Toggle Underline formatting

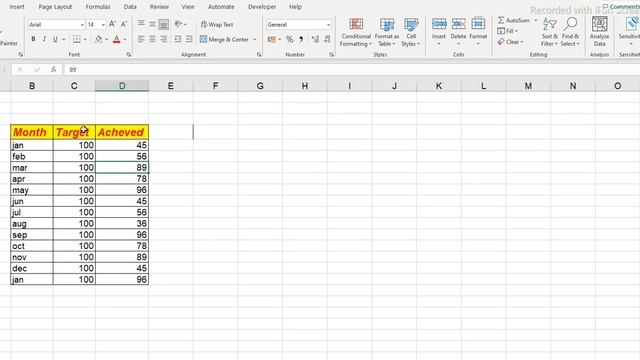coord(55,39)
